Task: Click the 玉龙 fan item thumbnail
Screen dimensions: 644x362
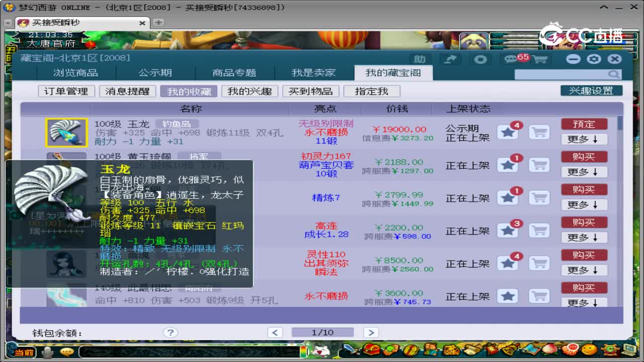Action: click(x=66, y=132)
